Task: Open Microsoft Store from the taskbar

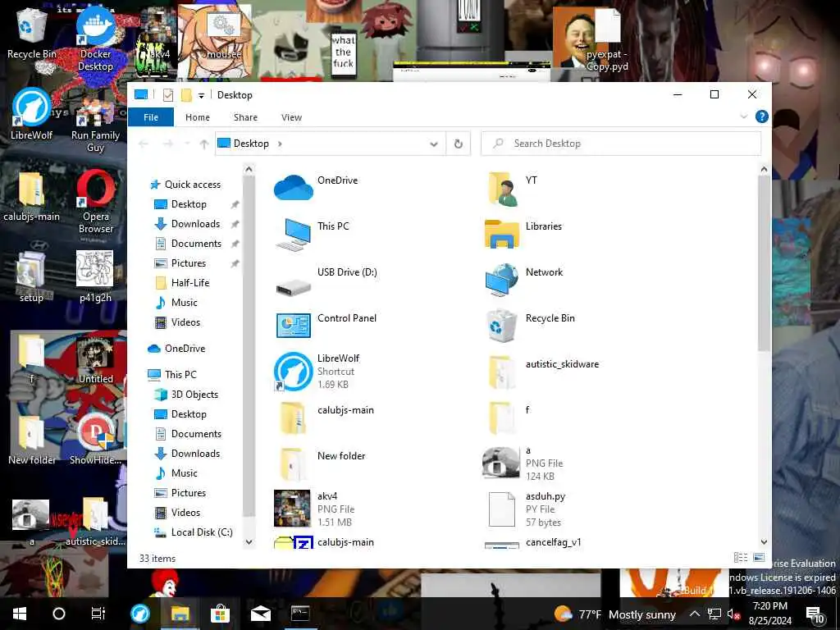Action: pos(220,614)
